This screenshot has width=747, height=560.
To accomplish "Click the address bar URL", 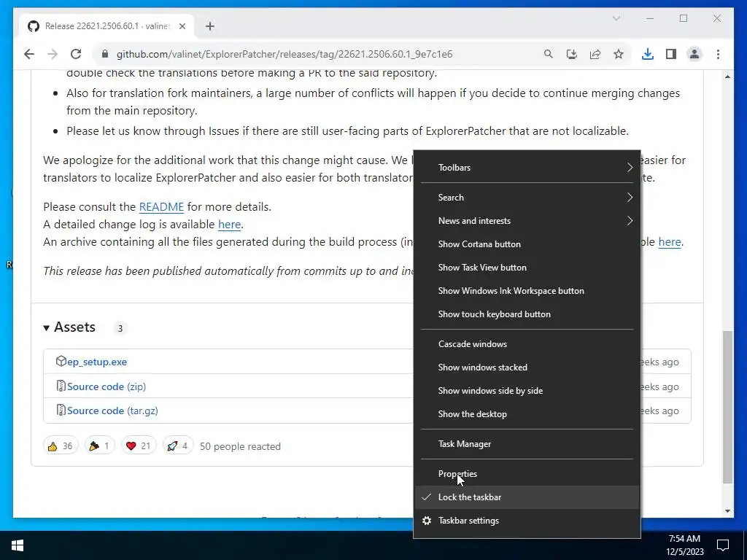I will click(285, 54).
